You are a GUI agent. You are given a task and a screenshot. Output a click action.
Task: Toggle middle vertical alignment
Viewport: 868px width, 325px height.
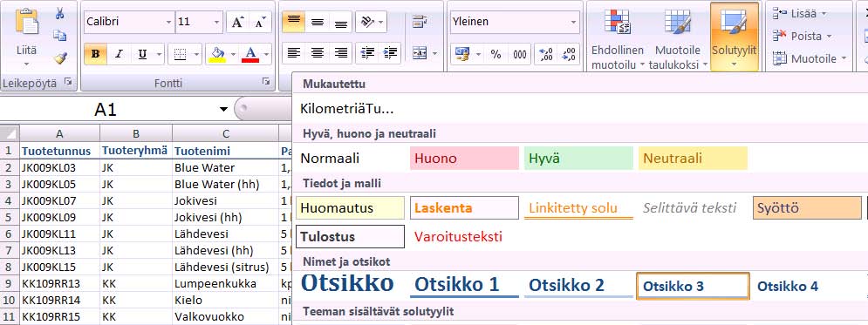point(318,22)
